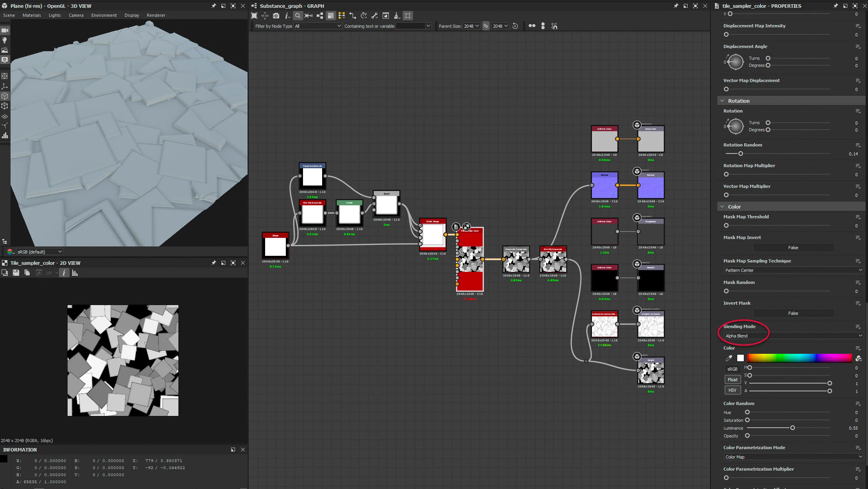The width and height of the screenshot is (868, 489).
Task: Open the Blending Mode Alpha Blend dropdown
Action: [793, 336]
